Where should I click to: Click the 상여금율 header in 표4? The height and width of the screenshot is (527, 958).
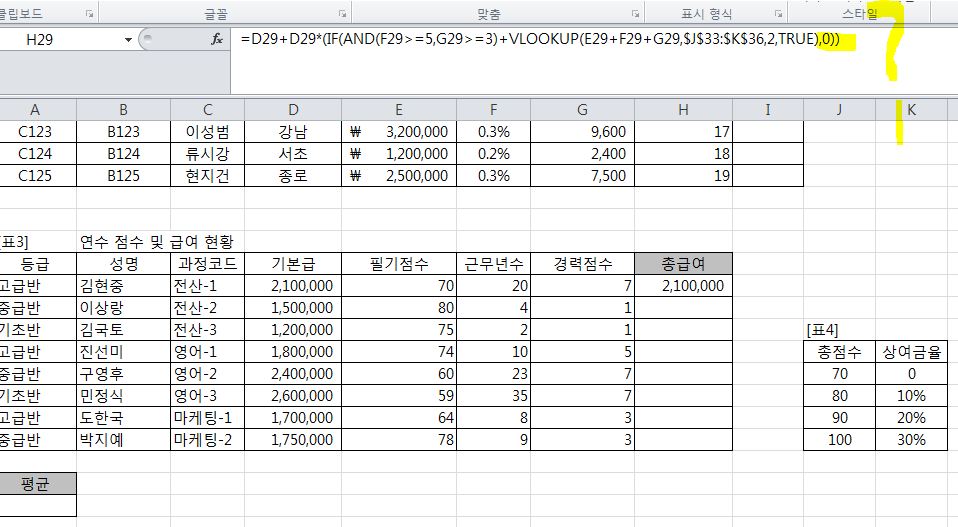(x=910, y=352)
